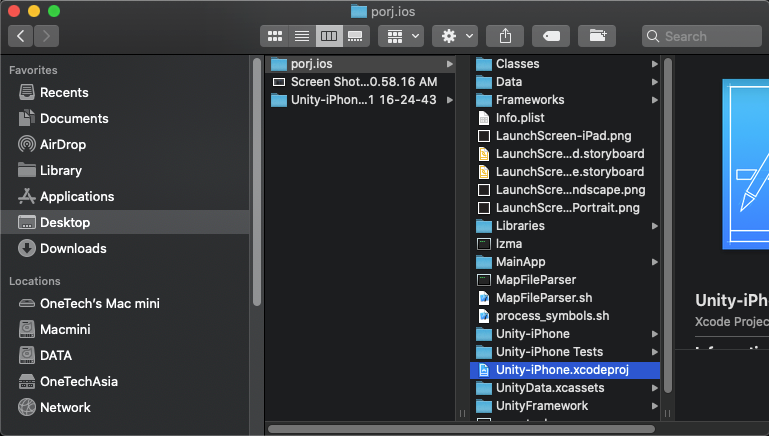Go back with the left chevron button

[x=21, y=36]
